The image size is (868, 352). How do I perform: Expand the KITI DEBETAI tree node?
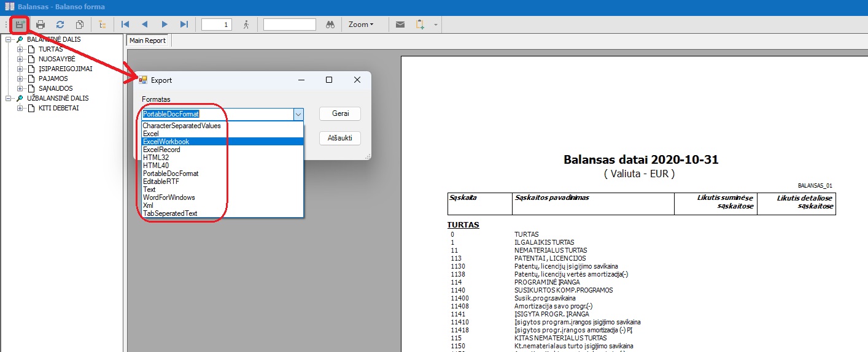click(x=20, y=108)
